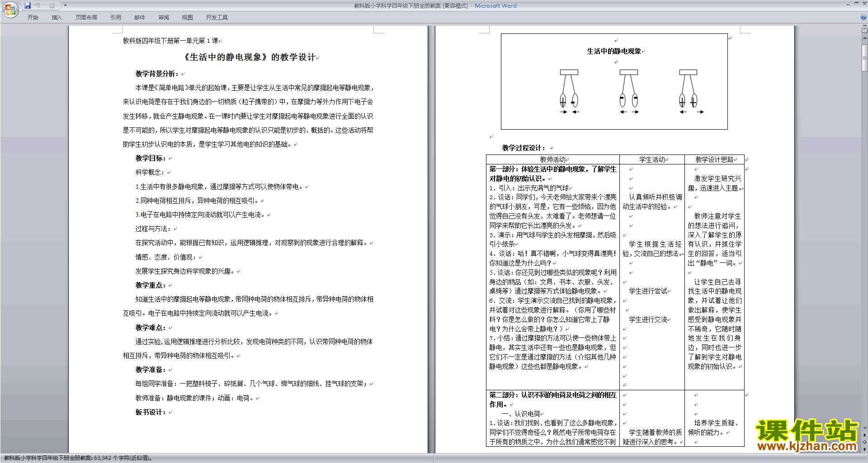The image size is (868, 463).
Task: Click the line 过程与方法：
Action: click(x=154, y=229)
